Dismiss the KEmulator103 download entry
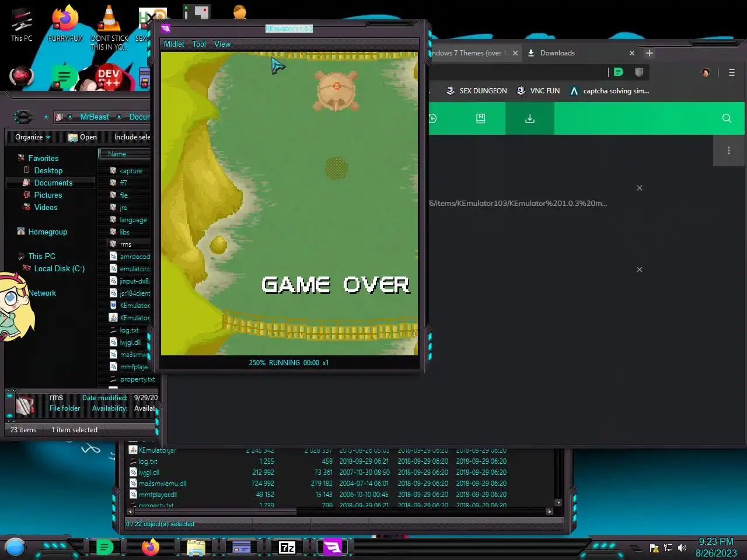The width and height of the screenshot is (747, 560). tap(639, 188)
